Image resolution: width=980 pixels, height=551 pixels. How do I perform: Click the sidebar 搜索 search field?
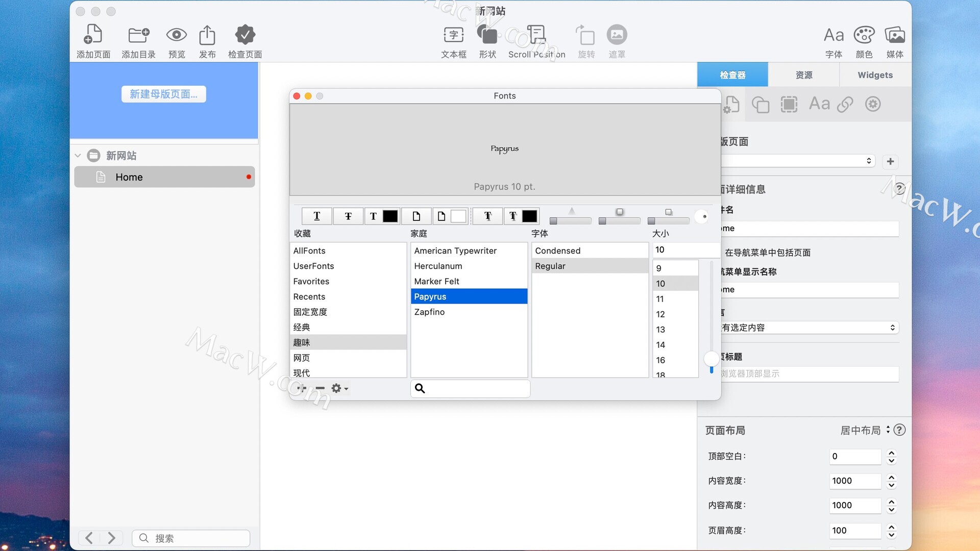coord(191,538)
